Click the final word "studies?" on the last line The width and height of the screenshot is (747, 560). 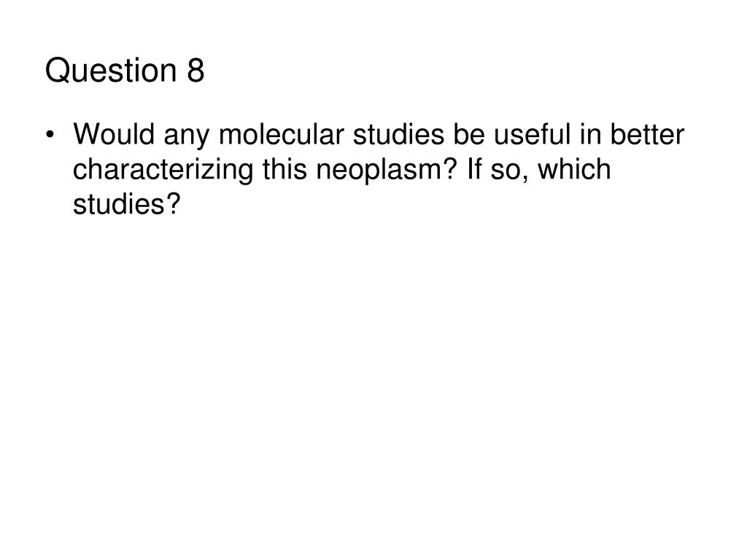pyautogui.click(x=127, y=204)
